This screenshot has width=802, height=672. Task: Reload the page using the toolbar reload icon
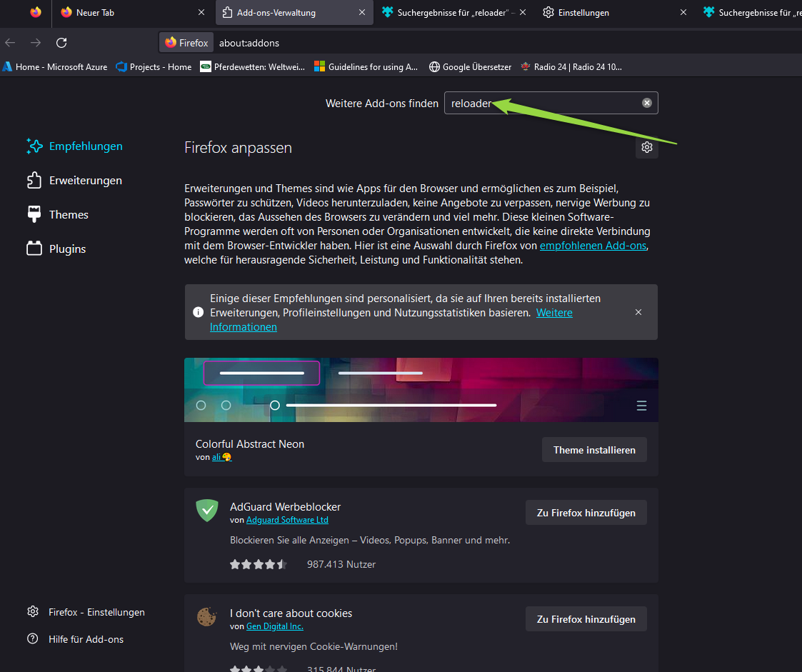(61, 43)
